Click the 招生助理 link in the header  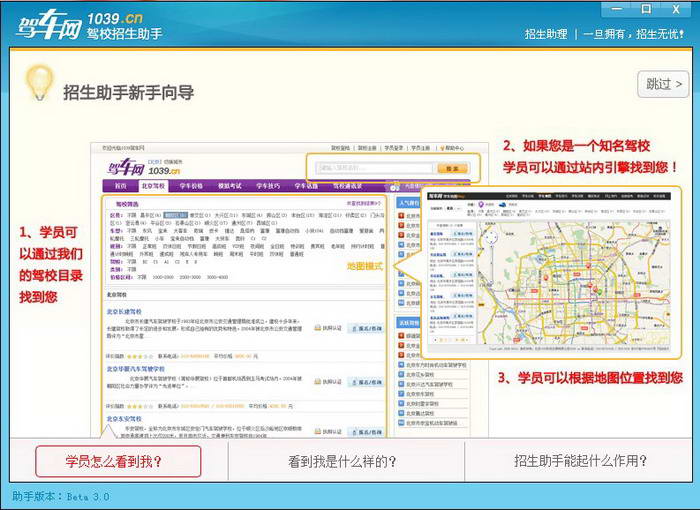tap(546, 34)
